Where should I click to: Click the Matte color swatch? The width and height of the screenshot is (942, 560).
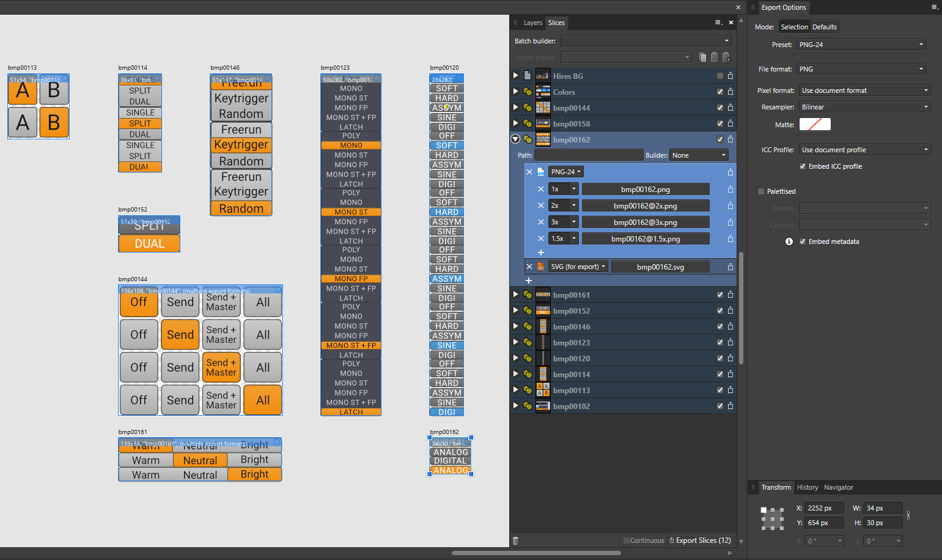click(x=815, y=124)
